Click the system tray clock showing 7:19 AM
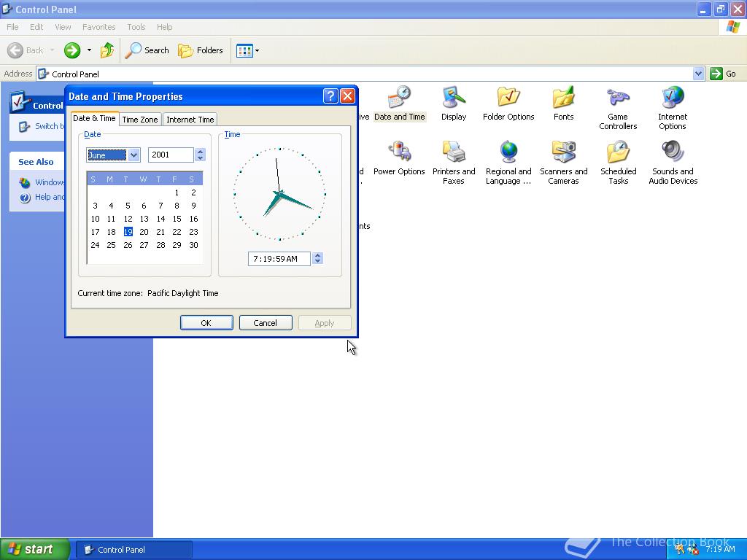Image resolution: width=747 pixels, height=560 pixels. pos(720,549)
